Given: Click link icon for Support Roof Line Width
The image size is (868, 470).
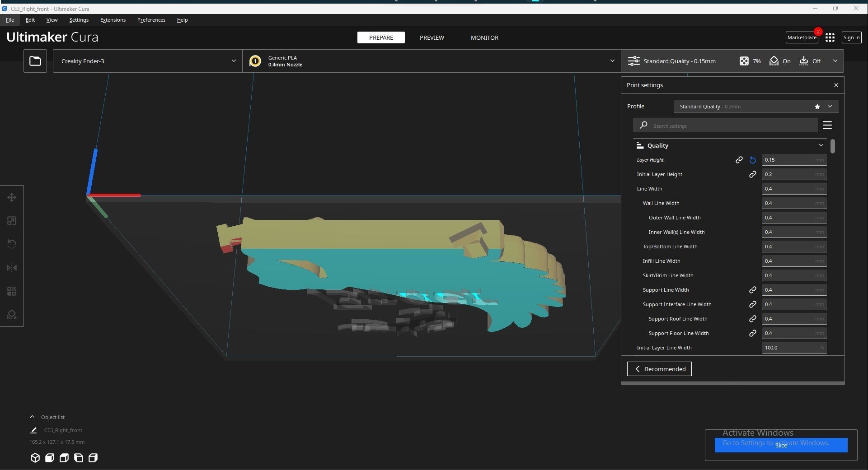Looking at the screenshot, I should pyautogui.click(x=753, y=319).
